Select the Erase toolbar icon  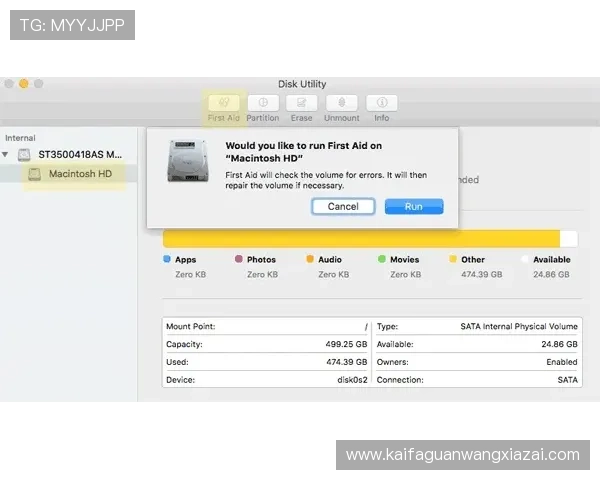[x=301, y=103]
